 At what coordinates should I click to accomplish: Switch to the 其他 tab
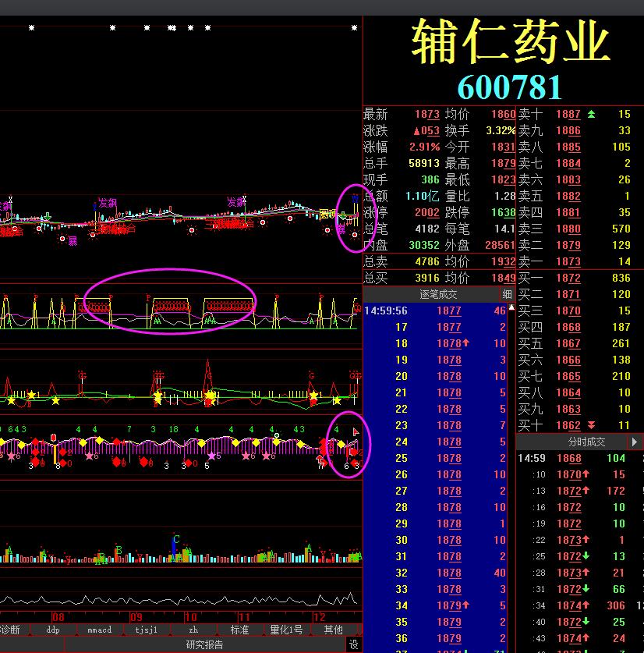tap(333, 630)
